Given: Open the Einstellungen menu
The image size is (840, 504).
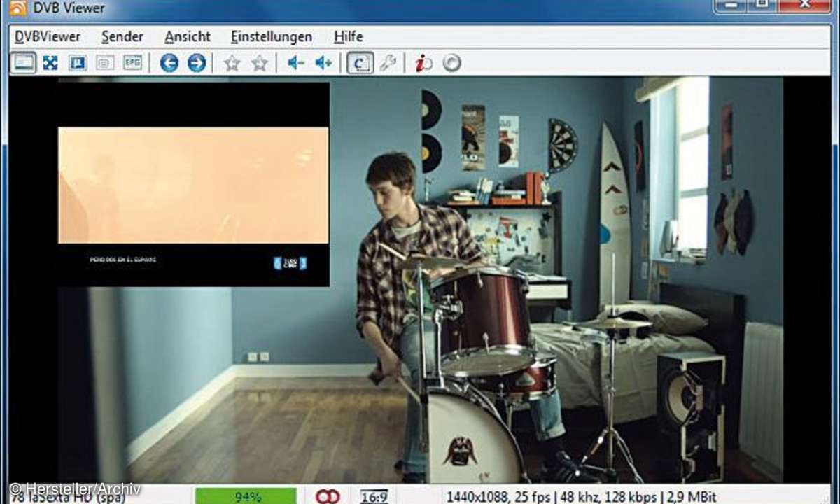Looking at the screenshot, I should click(272, 36).
